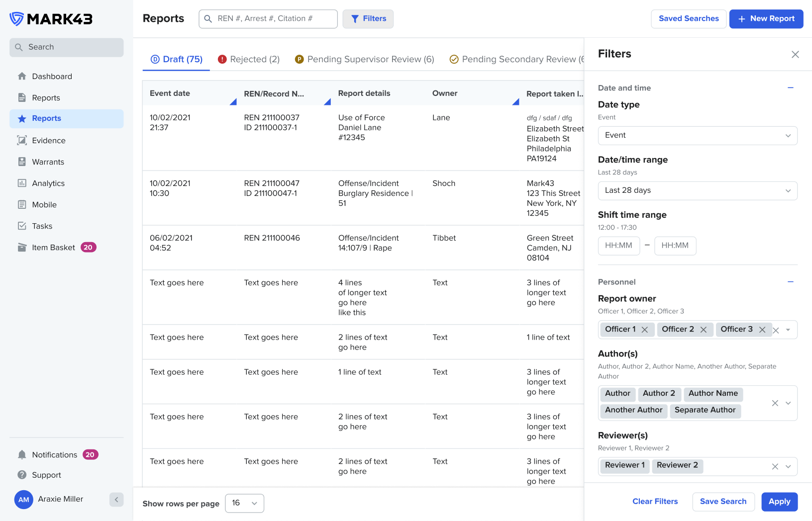The height and width of the screenshot is (521, 812).
Task: Click the Analytics chart icon
Action: pyautogui.click(x=22, y=183)
